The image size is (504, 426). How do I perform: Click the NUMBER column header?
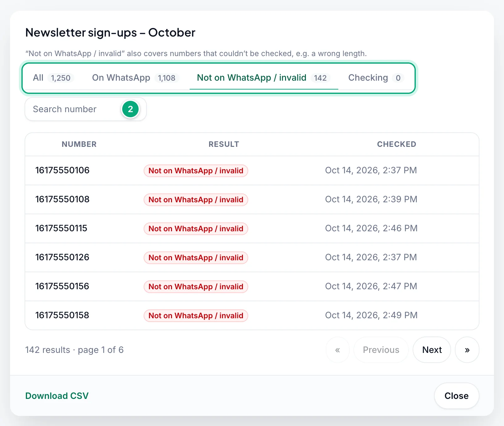(x=79, y=144)
